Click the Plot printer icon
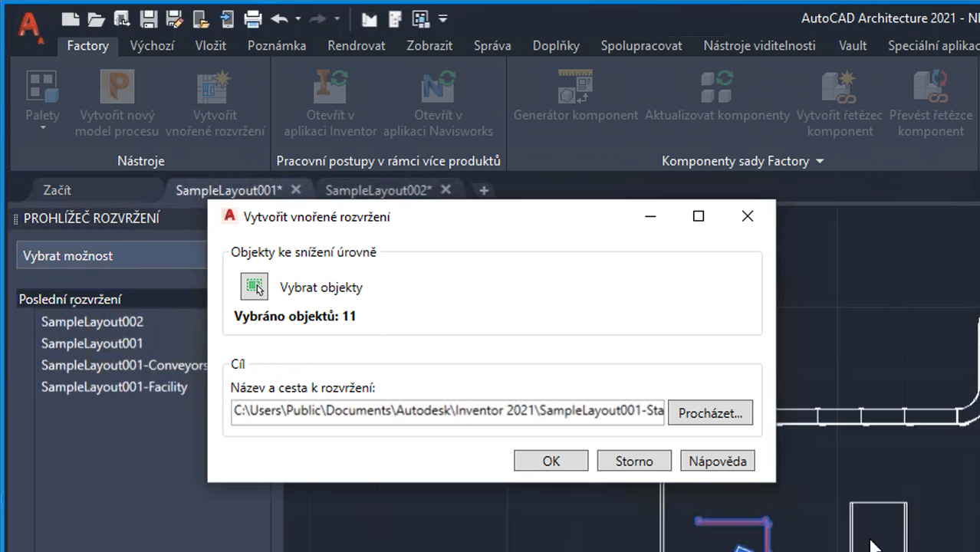This screenshot has height=552, width=980. pyautogui.click(x=253, y=19)
